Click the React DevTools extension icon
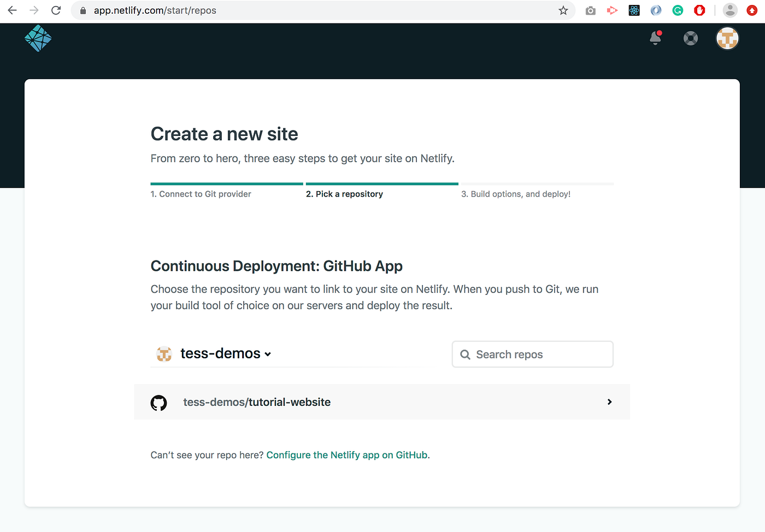Viewport: 765px width, 532px height. (634, 10)
